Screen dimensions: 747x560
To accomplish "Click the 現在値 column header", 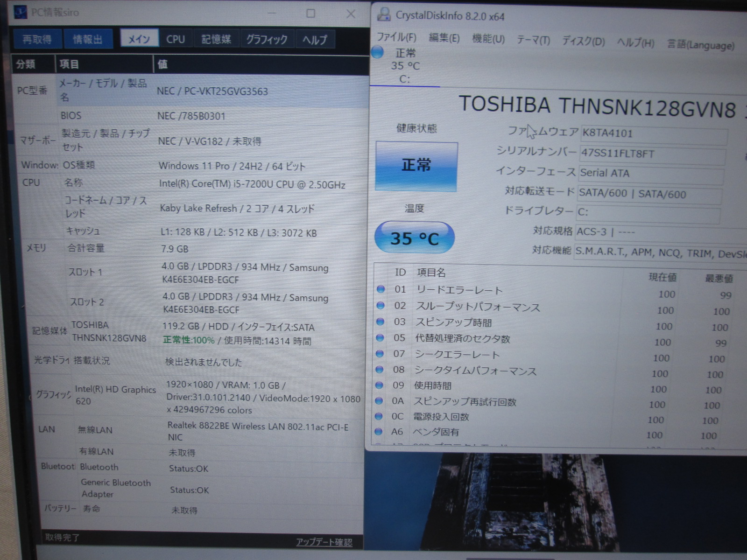I will pyautogui.click(x=662, y=277).
